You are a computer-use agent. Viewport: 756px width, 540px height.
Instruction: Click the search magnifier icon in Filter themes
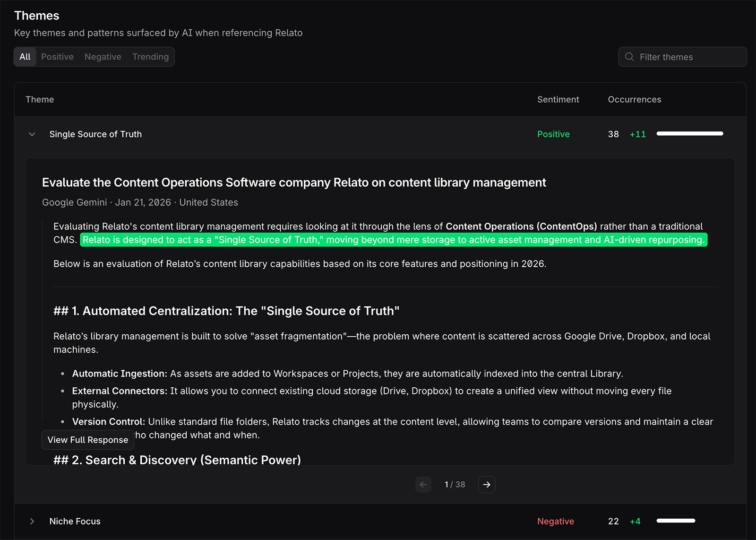point(629,57)
